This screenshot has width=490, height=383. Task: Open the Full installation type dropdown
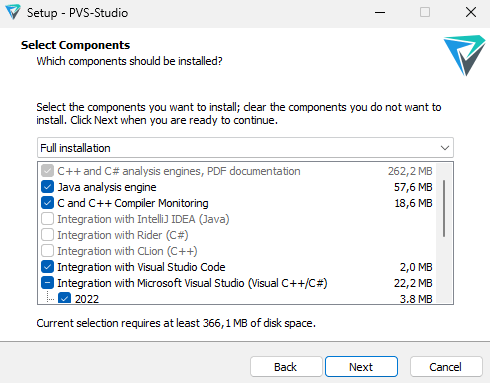(x=245, y=148)
